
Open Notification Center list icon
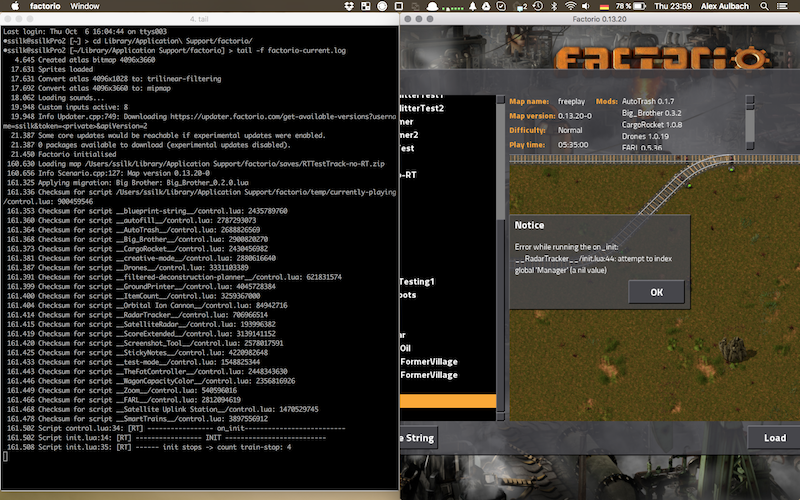pos(782,6)
